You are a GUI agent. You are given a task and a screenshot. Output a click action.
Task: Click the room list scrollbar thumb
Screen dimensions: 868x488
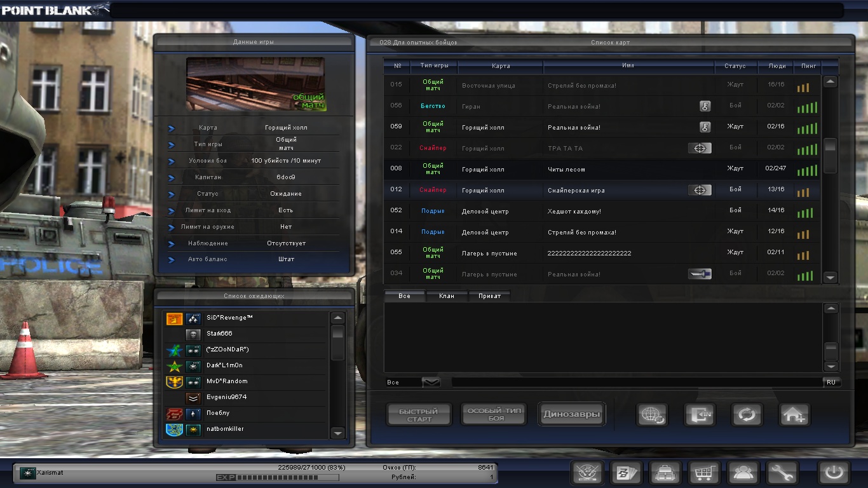[x=830, y=154]
